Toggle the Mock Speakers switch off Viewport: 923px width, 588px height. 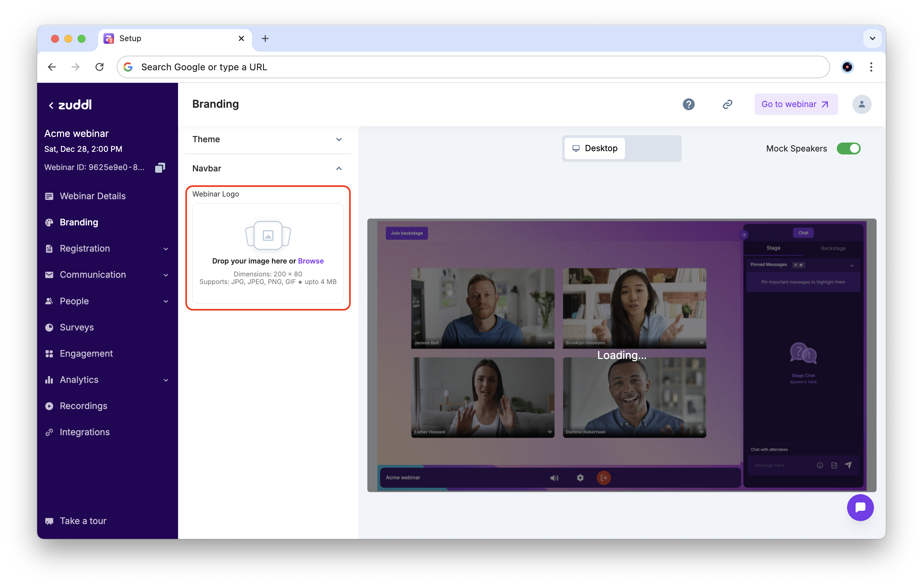(848, 148)
